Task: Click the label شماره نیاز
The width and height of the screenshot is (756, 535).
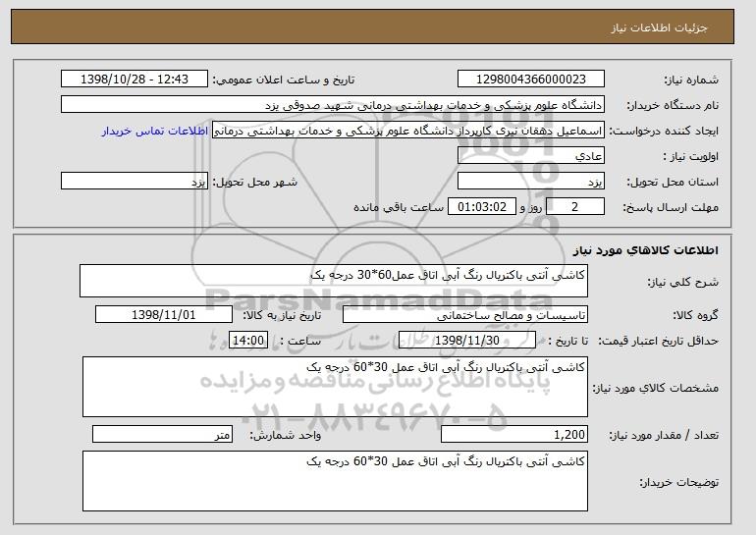Action: (691, 80)
